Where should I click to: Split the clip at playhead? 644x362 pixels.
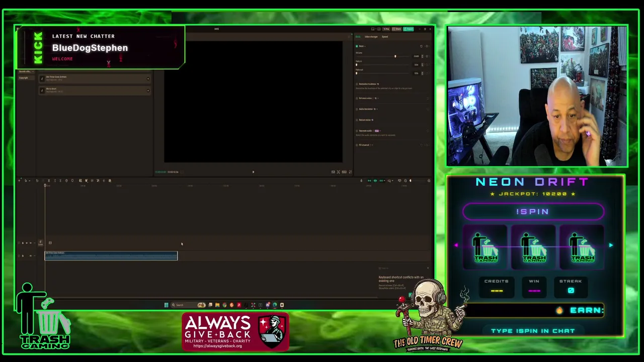coord(49,180)
